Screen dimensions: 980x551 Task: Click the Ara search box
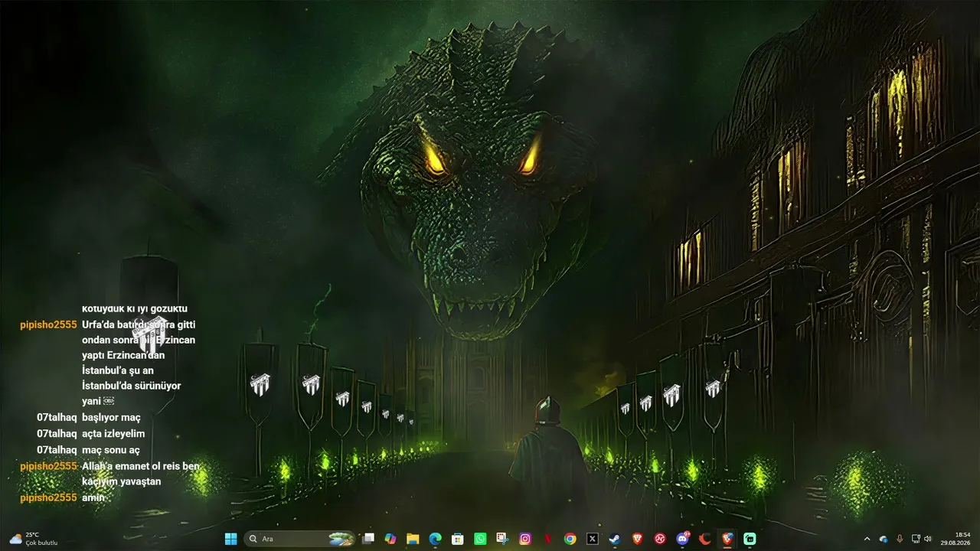(300, 539)
